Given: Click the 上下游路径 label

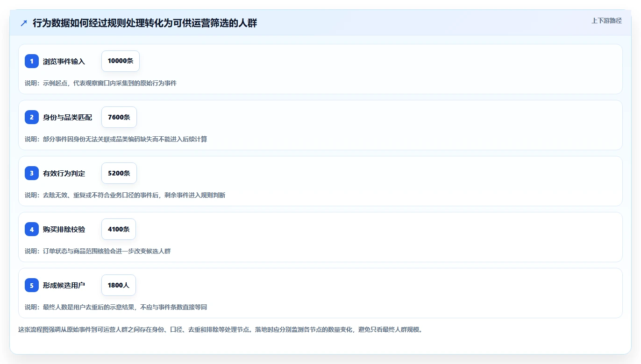Looking at the screenshot, I should click(606, 21).
